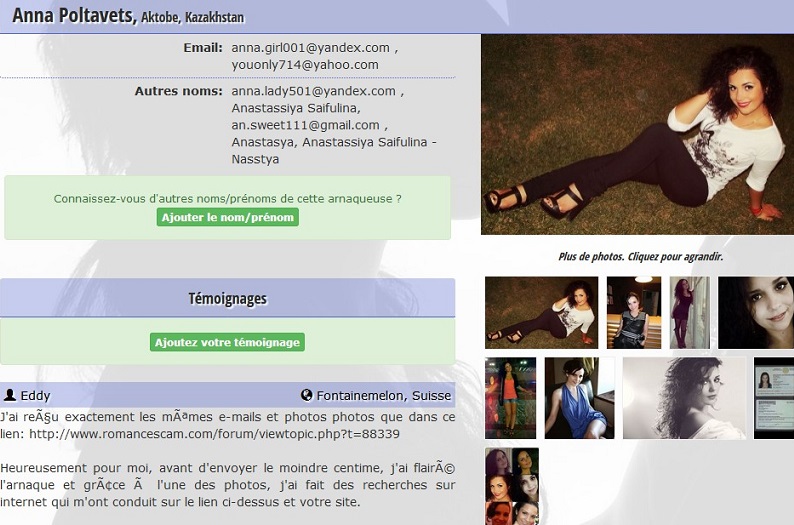Click the 'Fontainemelon, Suisse' location text
This screenshot has height=525, width=794.
click(x=384, y=395)
